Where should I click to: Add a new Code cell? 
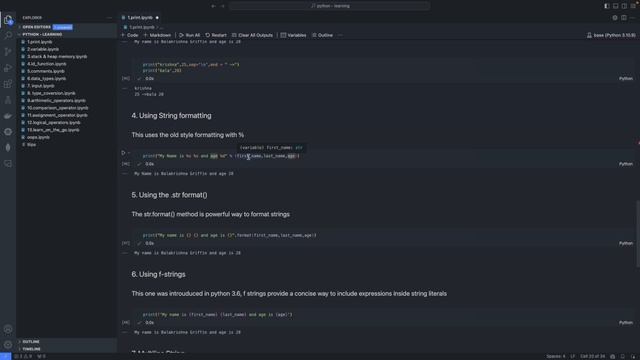[x=130, y=35]
